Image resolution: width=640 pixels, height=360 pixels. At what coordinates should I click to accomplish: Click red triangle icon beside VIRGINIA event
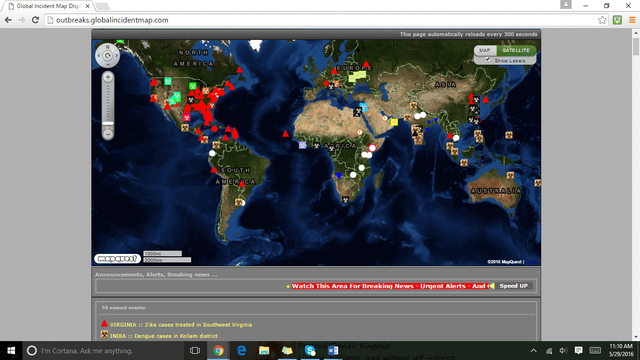click(104, 323)
